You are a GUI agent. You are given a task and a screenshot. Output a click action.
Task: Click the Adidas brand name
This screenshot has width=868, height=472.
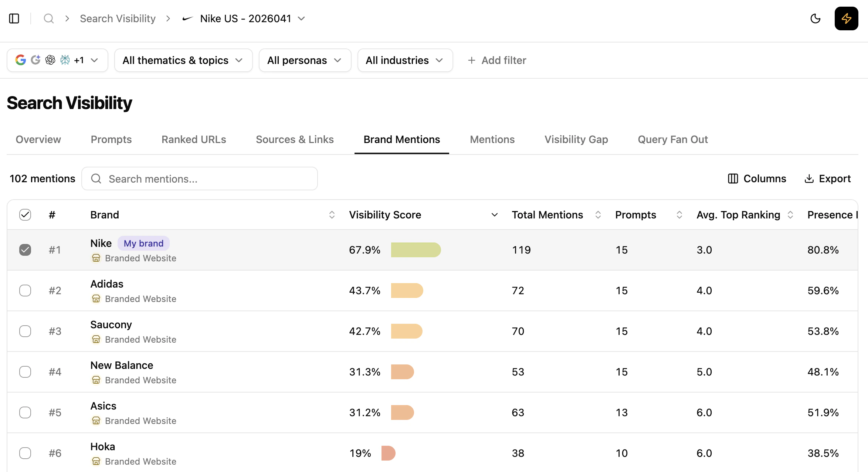(x=107, y=284)
